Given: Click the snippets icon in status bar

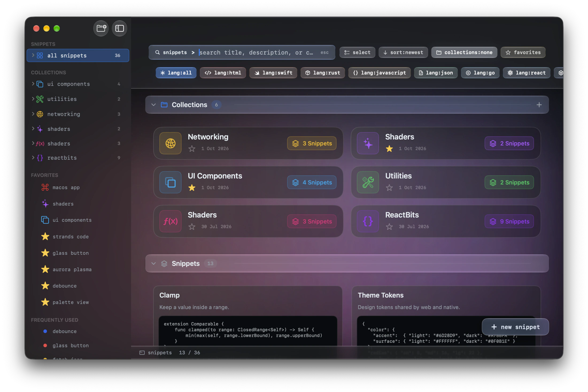Looking at the screenshot, I should pos(142,353).
